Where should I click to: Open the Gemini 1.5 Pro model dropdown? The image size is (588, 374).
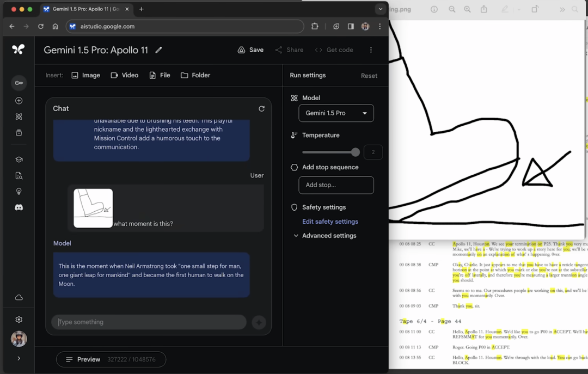click(x=336, y=113)
